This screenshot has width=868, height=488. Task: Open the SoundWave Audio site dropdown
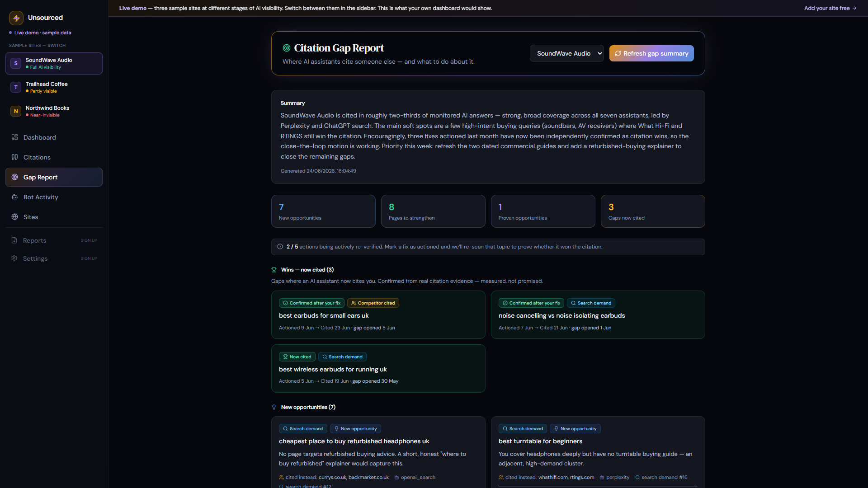click(x=566, y=53)
